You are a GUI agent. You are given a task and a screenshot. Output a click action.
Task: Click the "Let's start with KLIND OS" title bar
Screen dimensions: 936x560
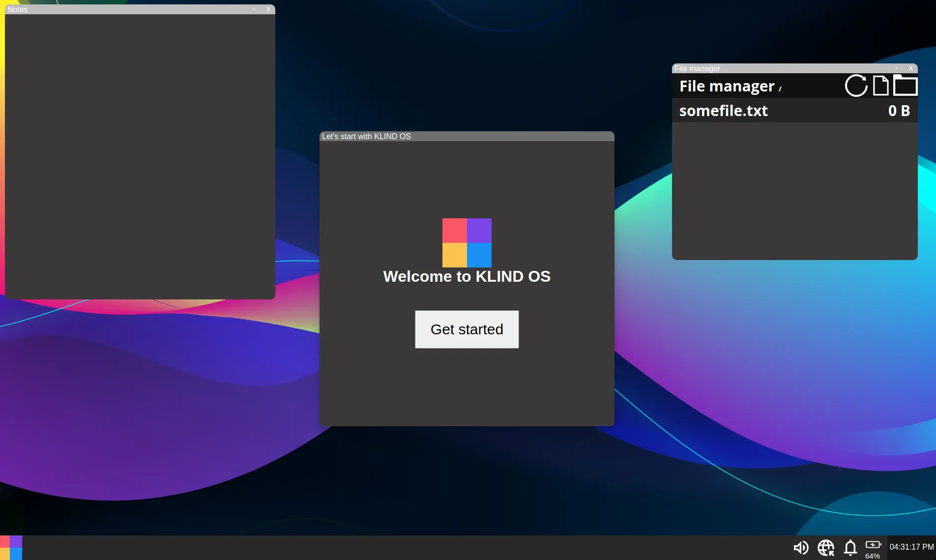click(467, 136)
